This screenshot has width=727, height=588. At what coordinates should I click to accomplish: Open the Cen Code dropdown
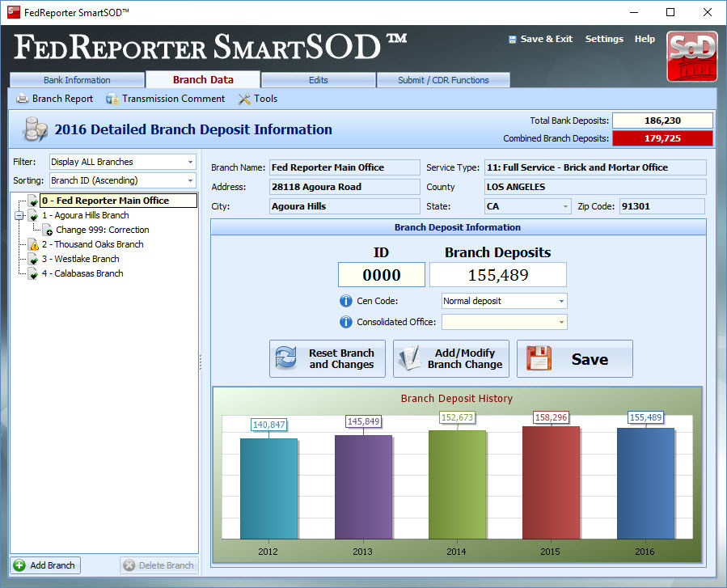(x=561, y=301)
